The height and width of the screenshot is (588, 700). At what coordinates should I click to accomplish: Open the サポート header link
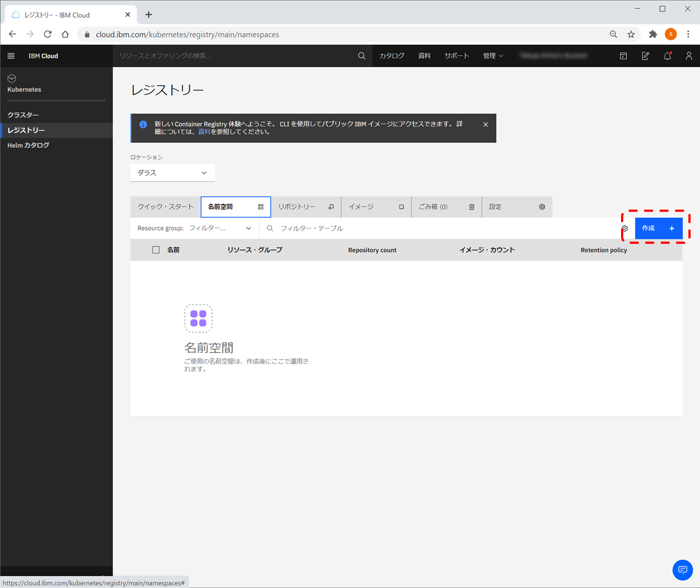[457, 56]
